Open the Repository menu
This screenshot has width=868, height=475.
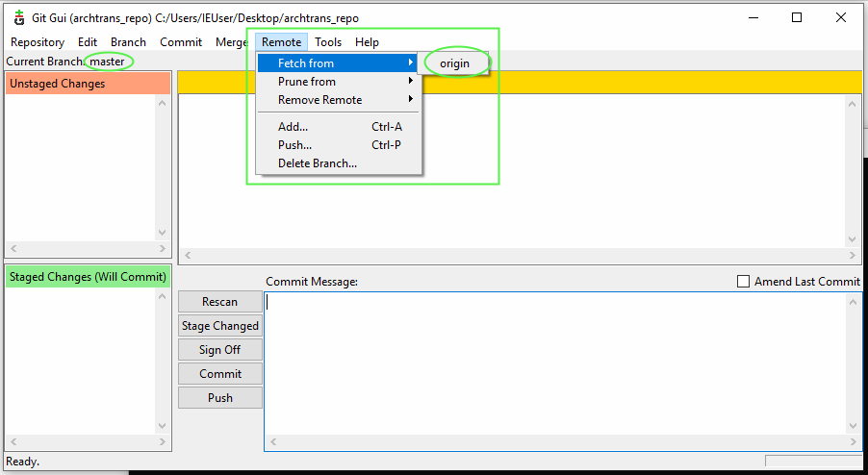click(38, 42)
